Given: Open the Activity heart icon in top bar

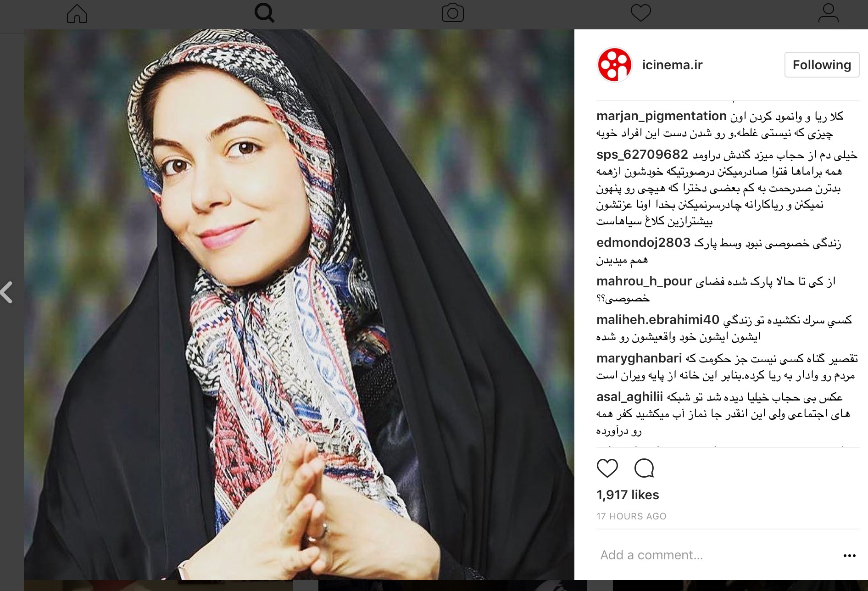Looking at the screenshot, I should [x=640, y=13].
